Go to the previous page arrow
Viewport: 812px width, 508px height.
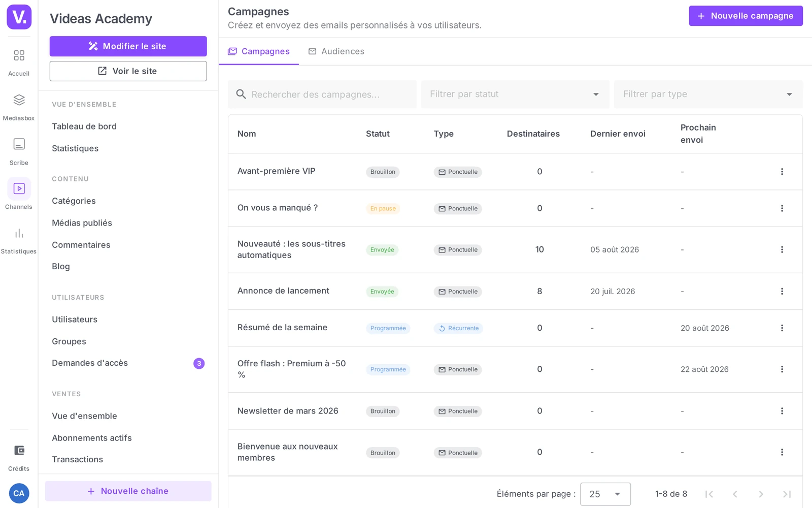[x=735, y=494]
